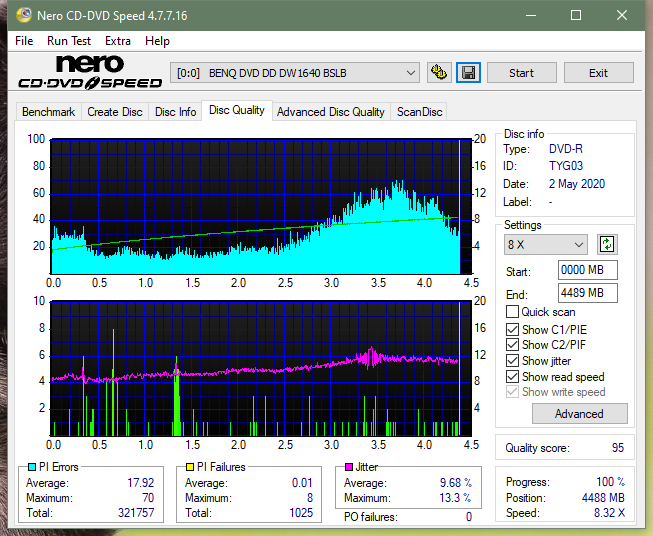Open the File menu
The width and height of the screenshot is (653, 536).
(24, 41)
